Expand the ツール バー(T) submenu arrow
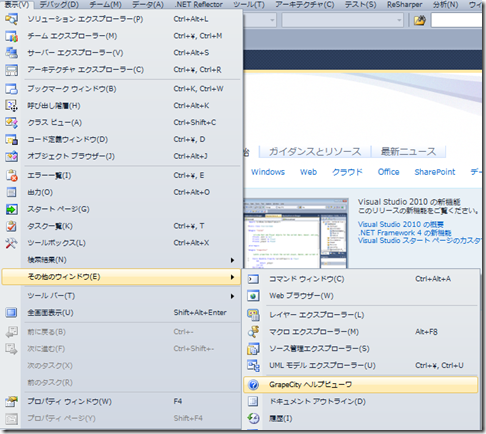This screenshot has width=486, height=434. click(x=232, y=296)
